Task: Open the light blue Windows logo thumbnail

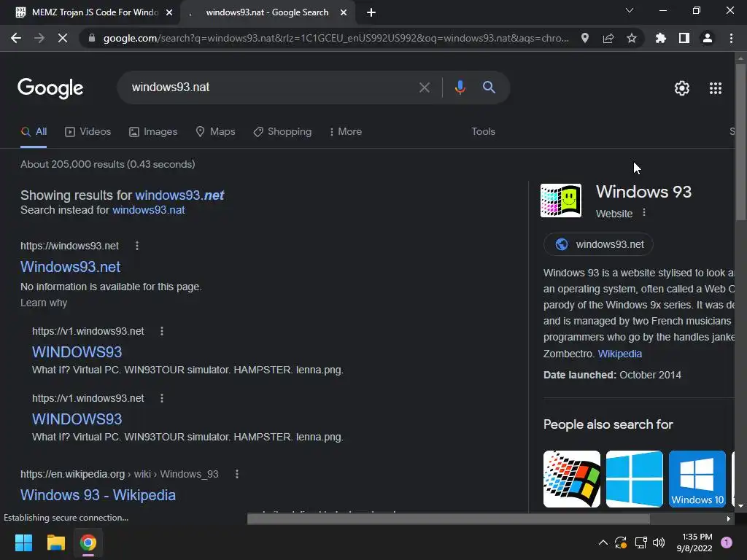Action: tap(634, 478)
